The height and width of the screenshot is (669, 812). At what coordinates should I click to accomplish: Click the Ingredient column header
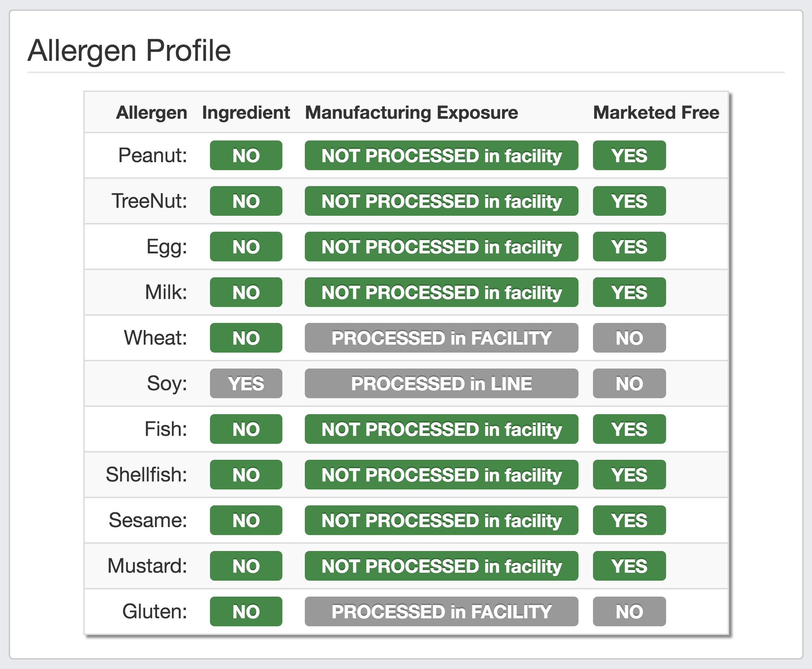(246, 113)
